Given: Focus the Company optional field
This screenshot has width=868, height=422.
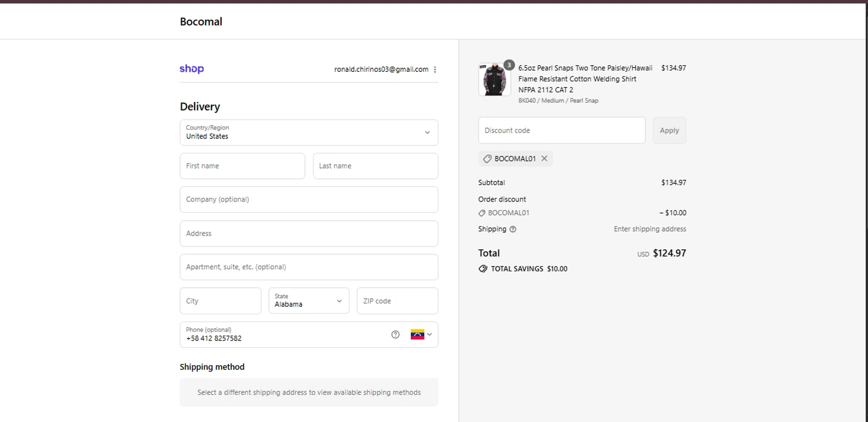Looking at the screenshot, I should click(x=309, y=200).
